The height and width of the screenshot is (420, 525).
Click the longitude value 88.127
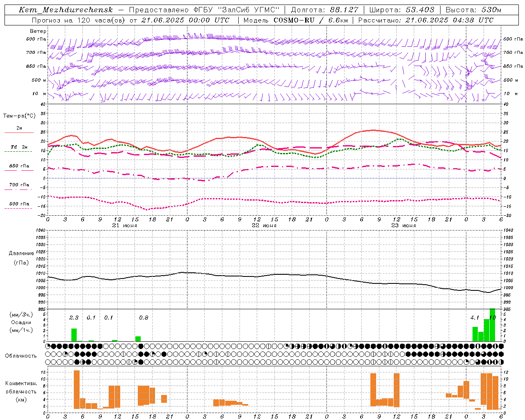click(x=344, y=10)
